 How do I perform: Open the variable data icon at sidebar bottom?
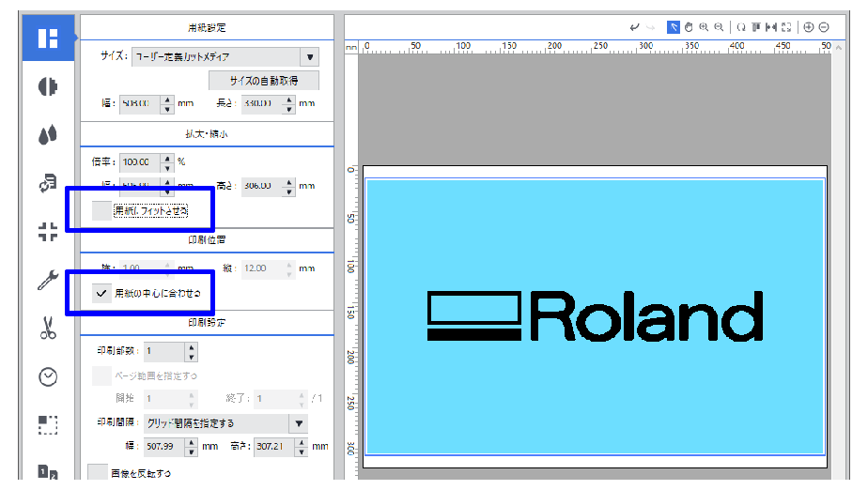pos(48,472)
